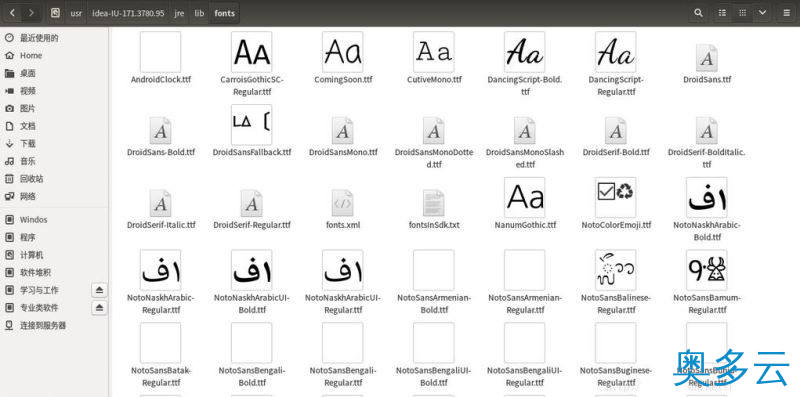Select 'jre' path segment
This screenshot has width=800, height=397.
pos(179,13)
